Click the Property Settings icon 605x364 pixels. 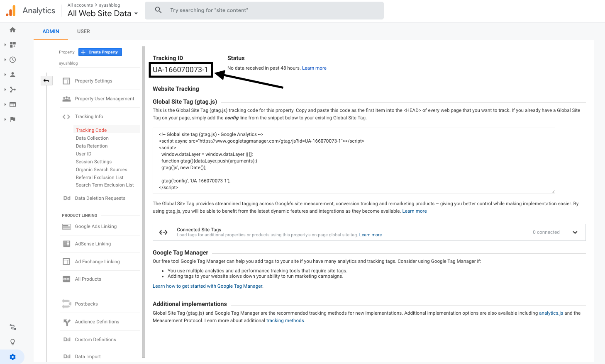click(x=66, y=81)
